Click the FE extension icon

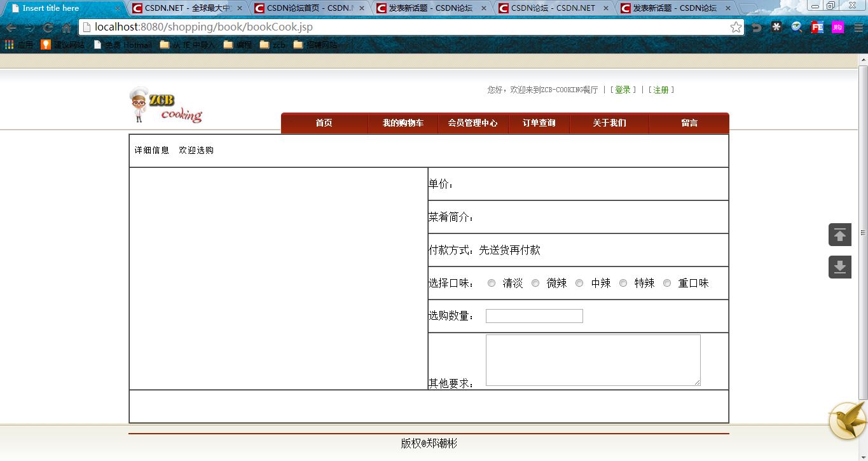[817, 27]
